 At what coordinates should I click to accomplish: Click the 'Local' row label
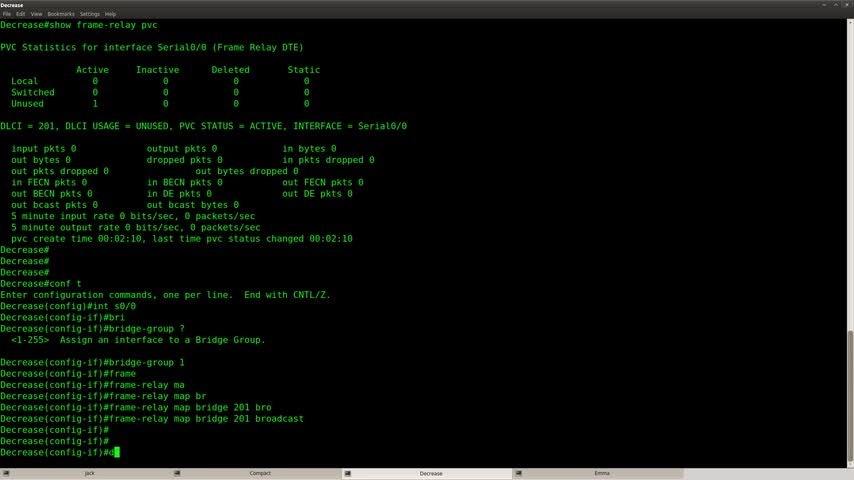[x=25, y=81]
